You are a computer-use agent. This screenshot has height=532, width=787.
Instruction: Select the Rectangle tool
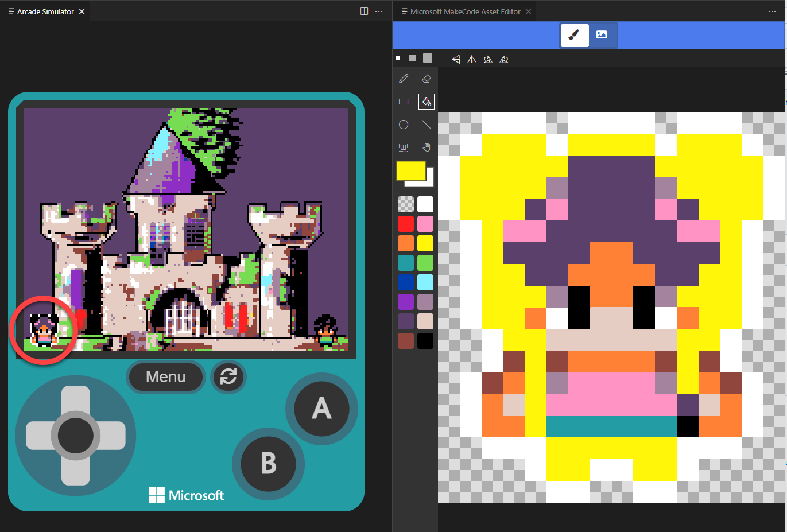click(404, 102)
